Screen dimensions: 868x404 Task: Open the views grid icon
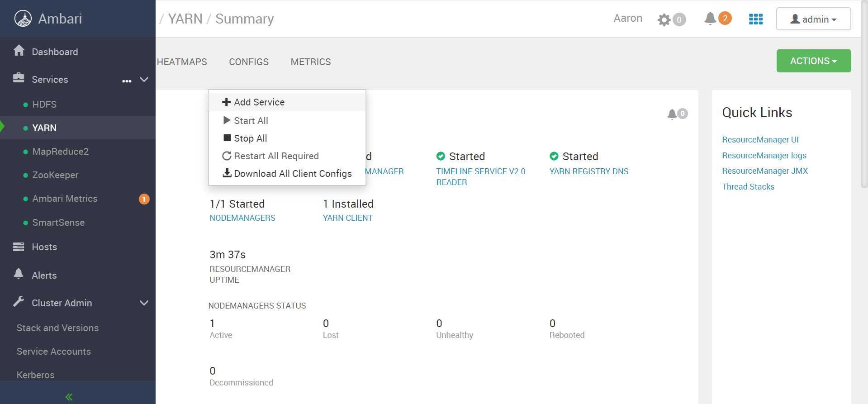pos(756,19)
